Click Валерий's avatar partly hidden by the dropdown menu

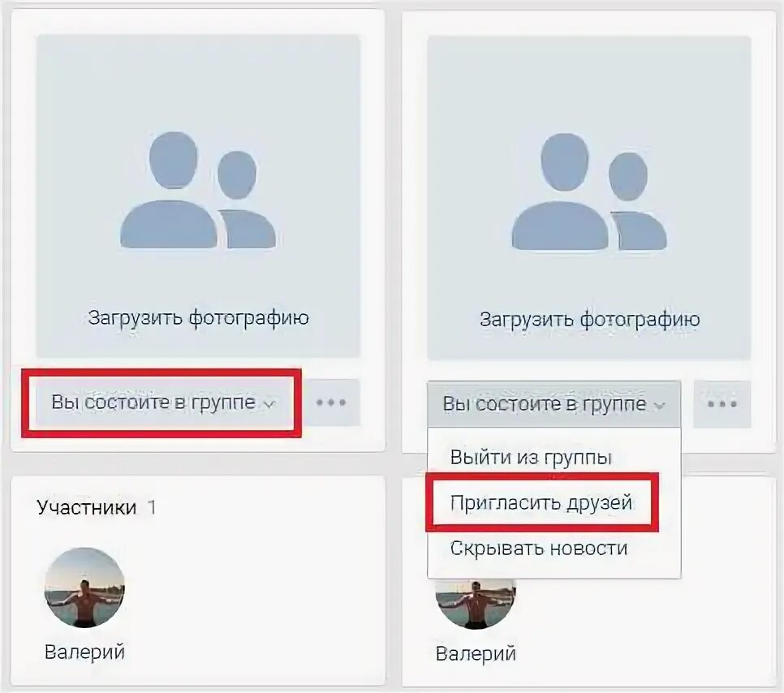coord(476,604)
